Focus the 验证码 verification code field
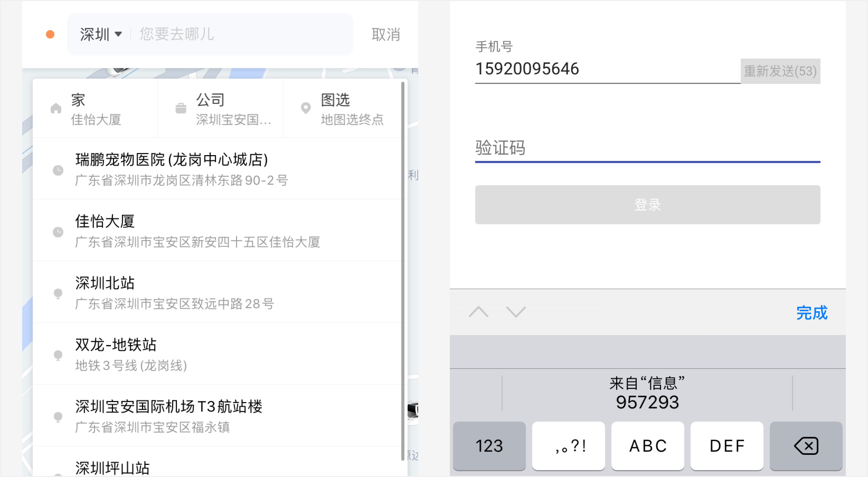Image resolution: width=868 pixels, height=477 pixels. [647, 148]
